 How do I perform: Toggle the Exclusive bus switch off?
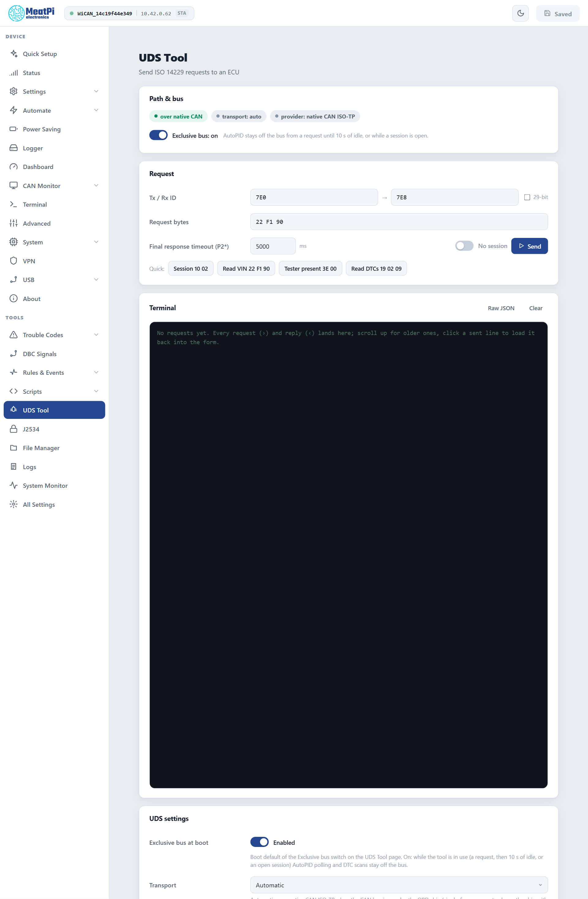(x=158, y=135)
